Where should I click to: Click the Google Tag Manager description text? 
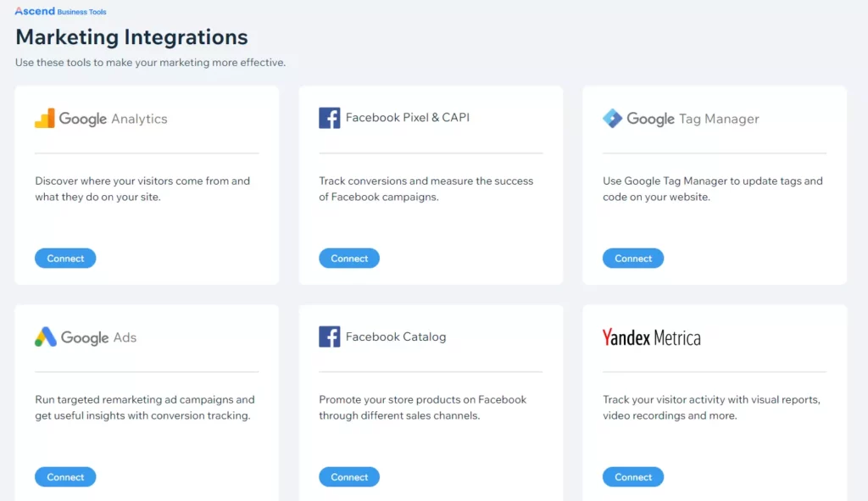pyautogui.click(x=712, y=189)
